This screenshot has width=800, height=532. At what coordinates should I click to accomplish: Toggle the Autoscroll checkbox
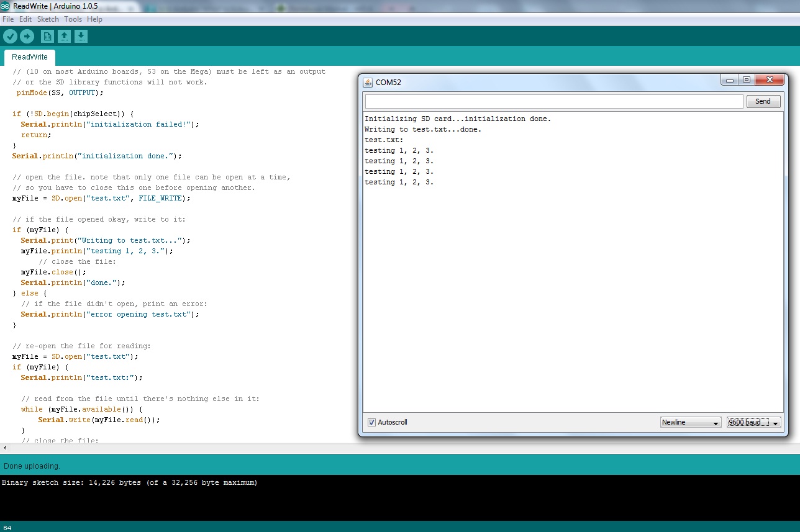[371, 422]
